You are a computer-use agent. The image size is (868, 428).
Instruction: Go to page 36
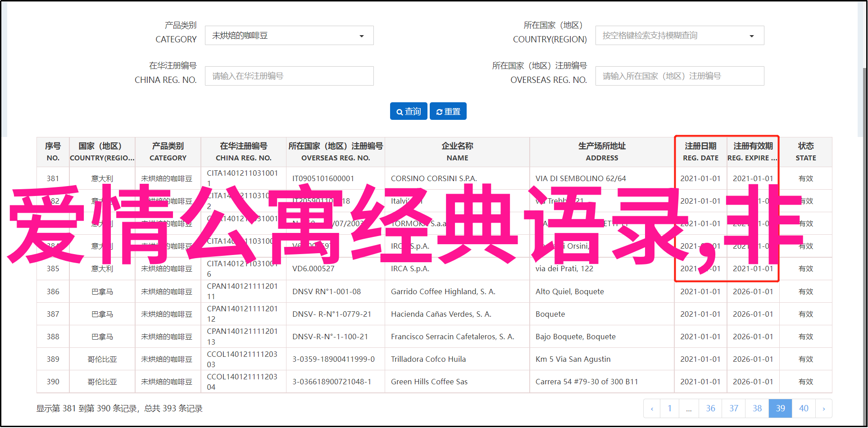pyautogui.click(x=710, y=409)
